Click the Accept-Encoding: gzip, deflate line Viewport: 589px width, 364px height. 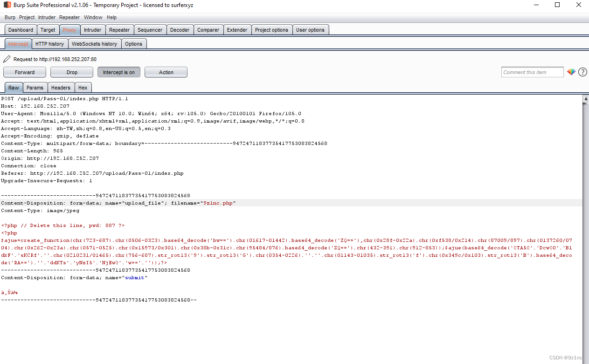click(50, 136)
